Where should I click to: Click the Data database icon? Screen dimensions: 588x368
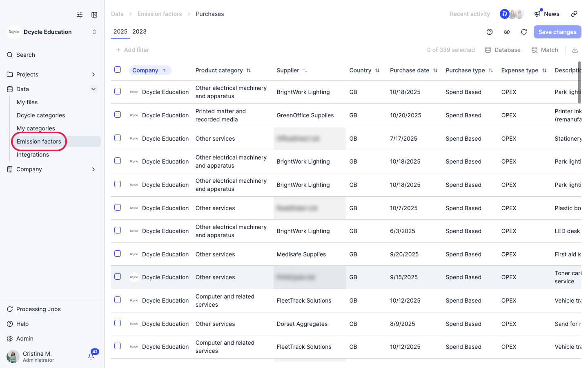coord(10,89)
